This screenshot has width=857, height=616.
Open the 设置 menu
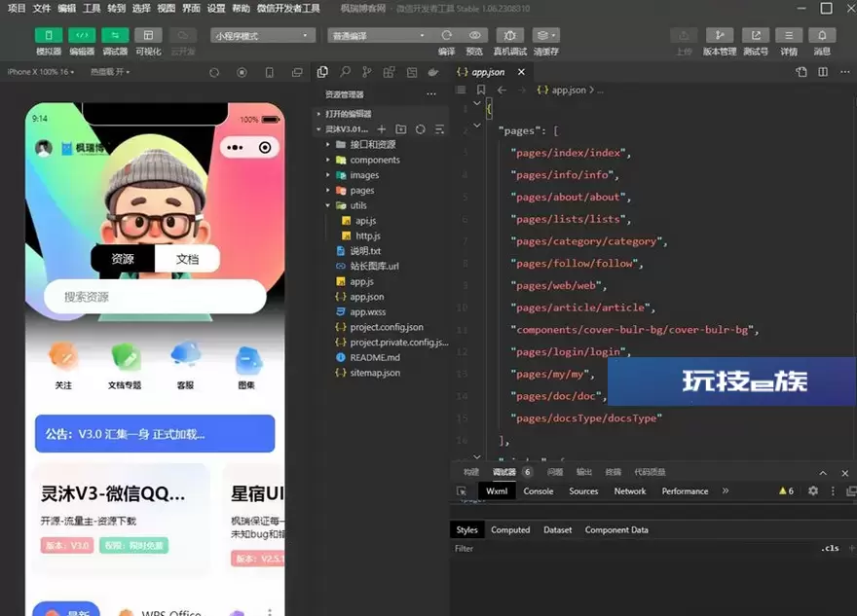[x=216, y=8]
